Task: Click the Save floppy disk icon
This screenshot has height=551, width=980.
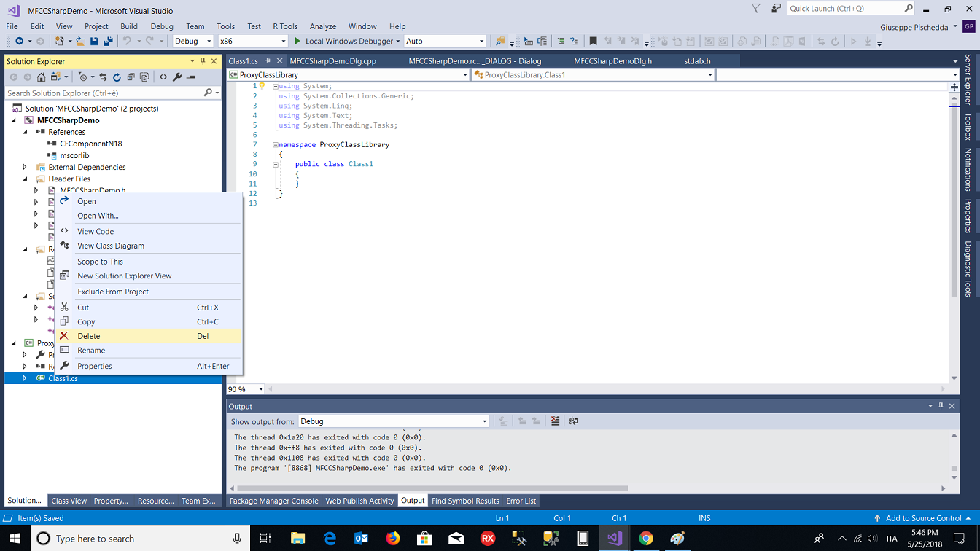Action: 94,42
